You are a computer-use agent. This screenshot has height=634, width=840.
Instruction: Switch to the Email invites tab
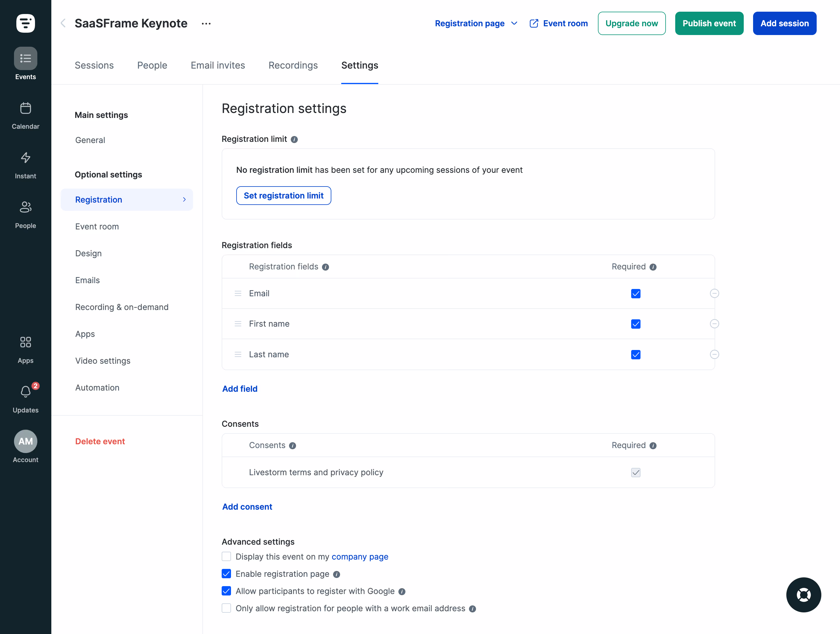point(218,65)
